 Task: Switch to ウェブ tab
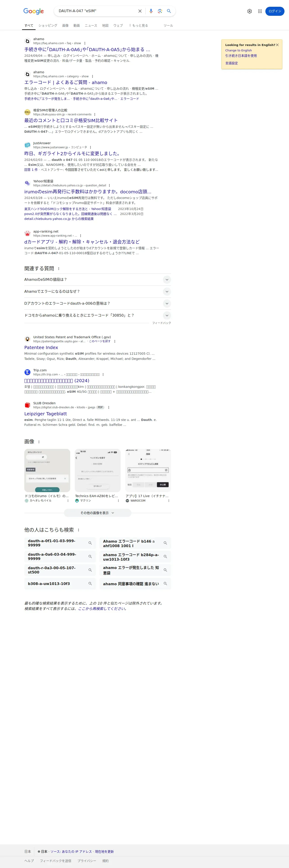[118, 26]
